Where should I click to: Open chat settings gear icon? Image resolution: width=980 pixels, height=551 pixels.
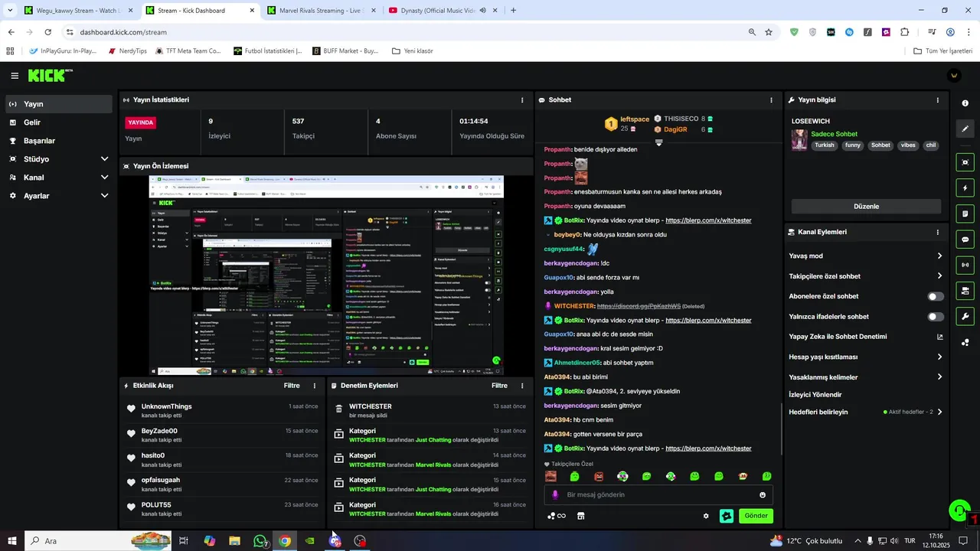(706, 516)
